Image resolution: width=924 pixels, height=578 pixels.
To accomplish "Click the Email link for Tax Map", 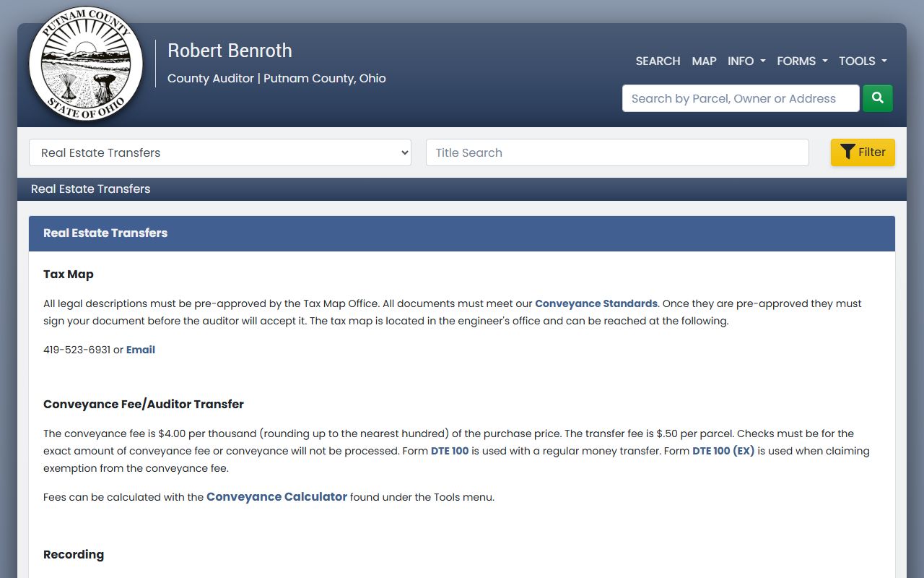I will click(x=141, y=350).
